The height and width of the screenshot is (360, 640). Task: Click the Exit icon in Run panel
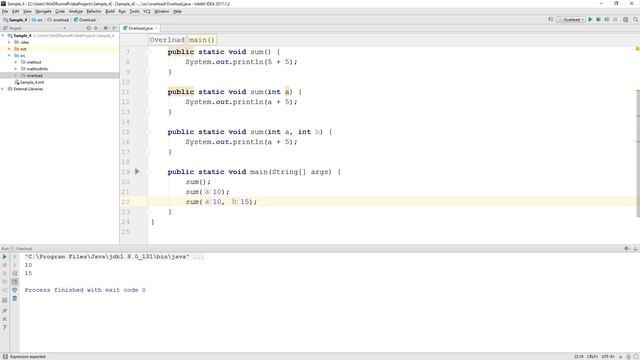pyautogui.click(x=4, y=290)
